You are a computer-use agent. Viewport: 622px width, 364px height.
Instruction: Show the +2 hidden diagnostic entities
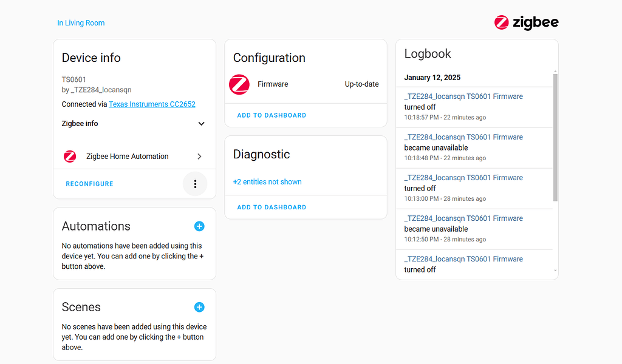point(267,182)
